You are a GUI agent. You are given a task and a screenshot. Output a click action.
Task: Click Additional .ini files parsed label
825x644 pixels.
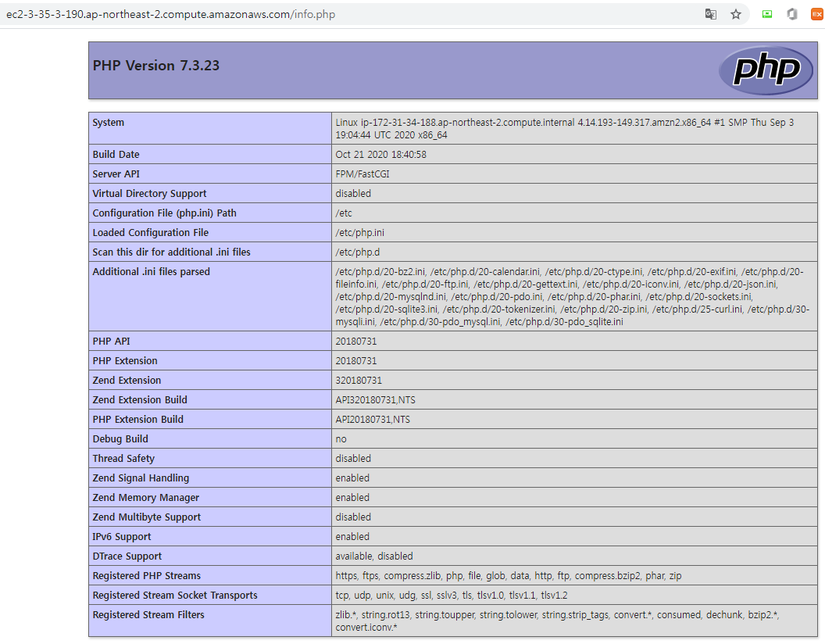pyautogui.click(x=151, y=271)
